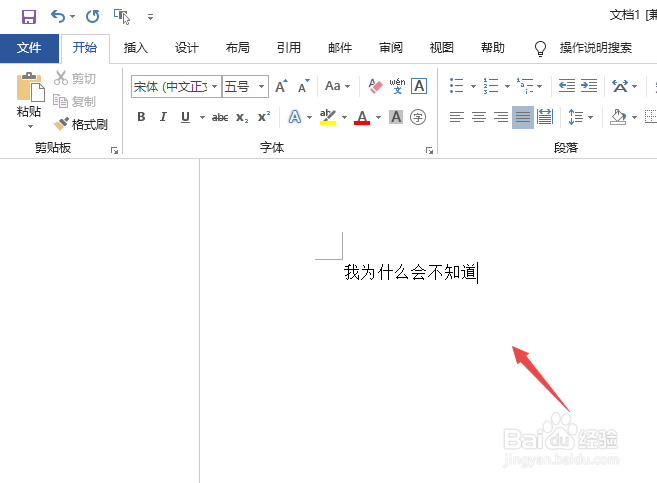Switch to the 开始 tab
The width and height of the screenshot is (657, 483).
point(85,48)
